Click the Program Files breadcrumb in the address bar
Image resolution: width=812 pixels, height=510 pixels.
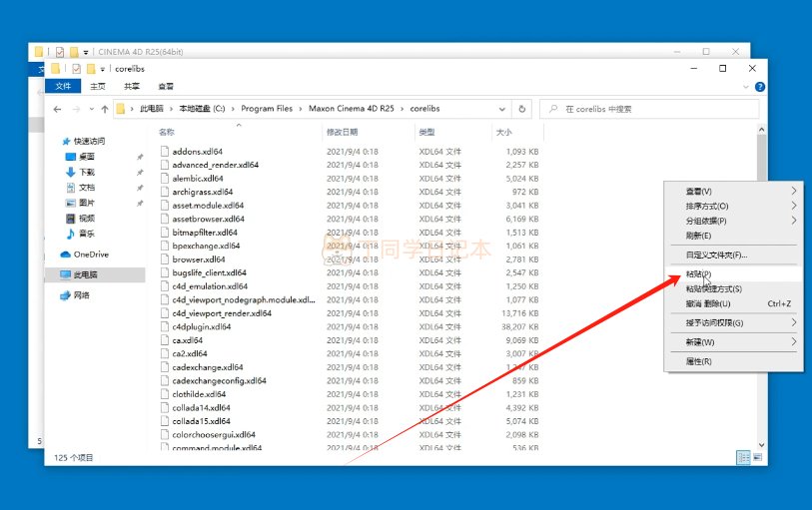click(267, 109)
